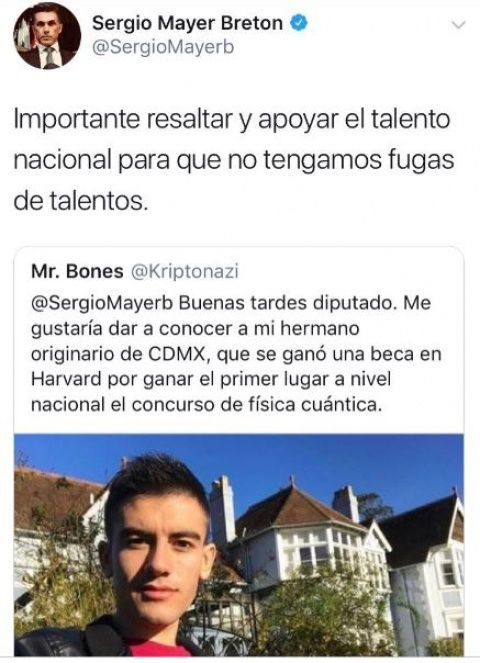Image resolution: width=480 pixels, height=663 pixels.
Task: Click the @SergioMayerb handle under the name
Action: click(163, 48)
